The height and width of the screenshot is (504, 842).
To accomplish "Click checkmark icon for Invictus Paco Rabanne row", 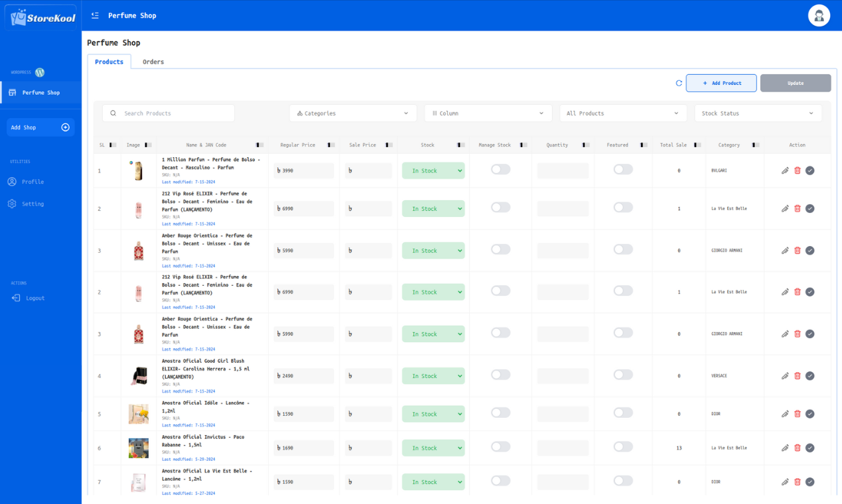I will pos(810,448).
